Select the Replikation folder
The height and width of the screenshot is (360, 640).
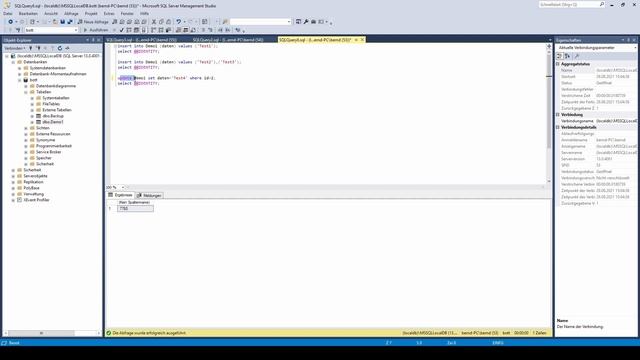33,182
